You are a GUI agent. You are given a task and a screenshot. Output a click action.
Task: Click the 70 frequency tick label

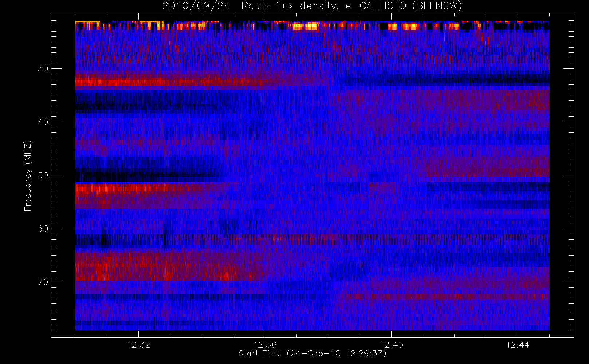coord(43,282)
